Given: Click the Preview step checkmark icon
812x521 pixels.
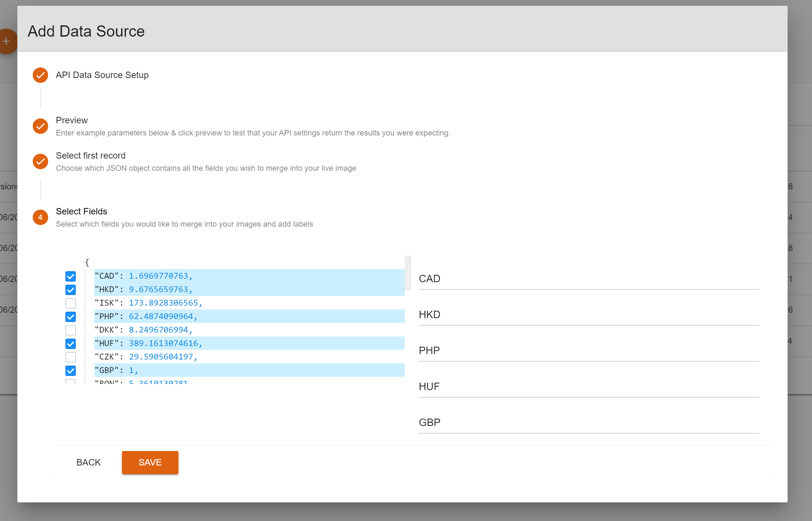Looking at the screenshot, I should click(40, 126).
